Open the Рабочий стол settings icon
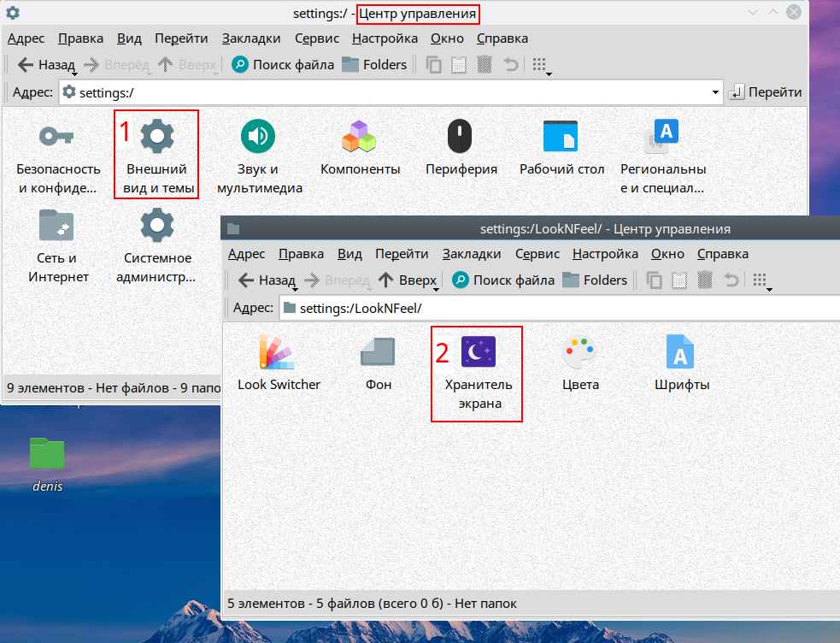Image resolution: width=840 pixels, height=643 pixels. point(561,136)
